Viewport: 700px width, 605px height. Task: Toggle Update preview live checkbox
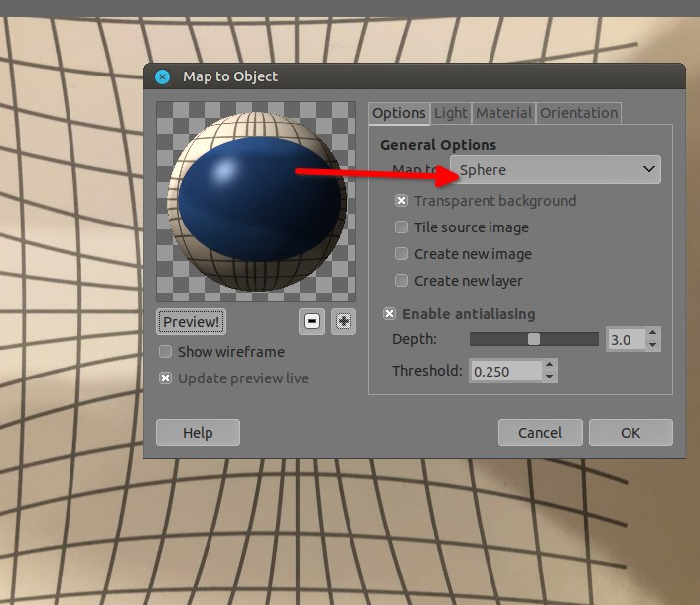165,378
